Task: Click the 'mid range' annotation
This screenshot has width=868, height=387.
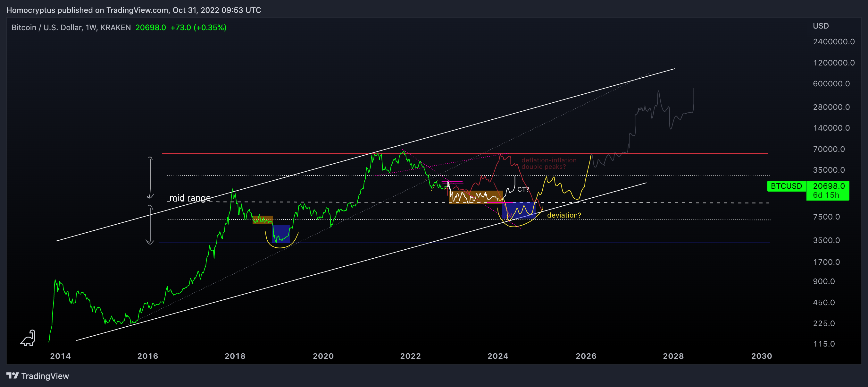Action: (190, 198)
